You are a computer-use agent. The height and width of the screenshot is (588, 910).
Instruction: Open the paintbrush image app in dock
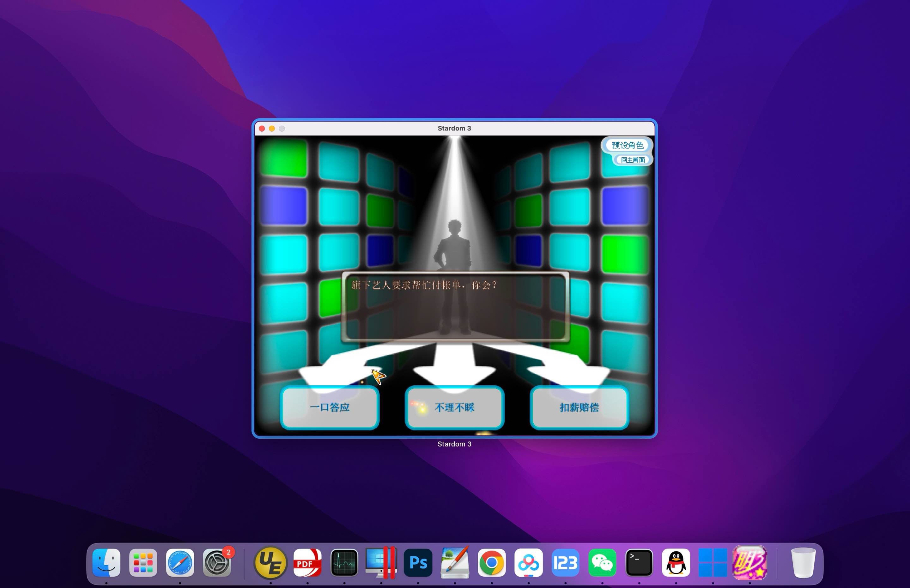(455, 562)
